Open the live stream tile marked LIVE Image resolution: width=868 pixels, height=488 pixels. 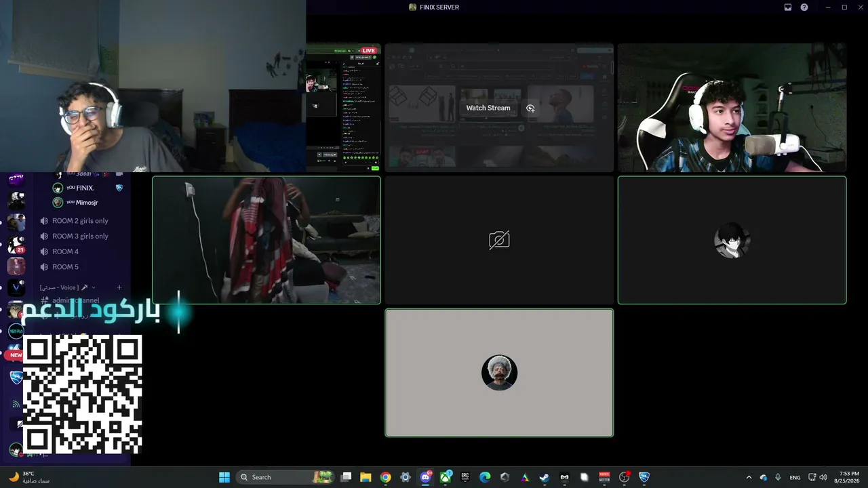[x=343, y=108]
